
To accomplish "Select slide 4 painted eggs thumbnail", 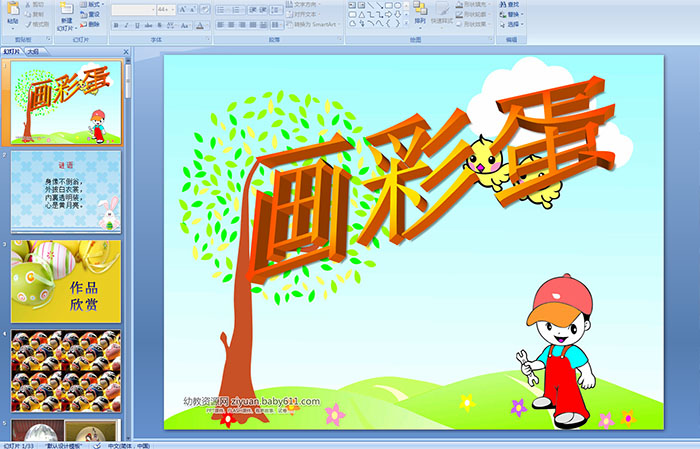I will [66, 371].
